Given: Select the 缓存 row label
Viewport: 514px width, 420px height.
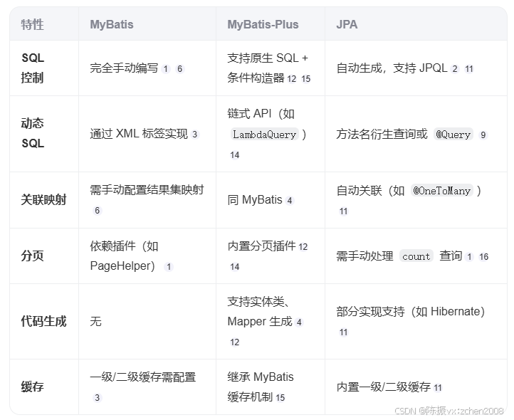Looking at the screenshot, I should (x=32, y=387).
